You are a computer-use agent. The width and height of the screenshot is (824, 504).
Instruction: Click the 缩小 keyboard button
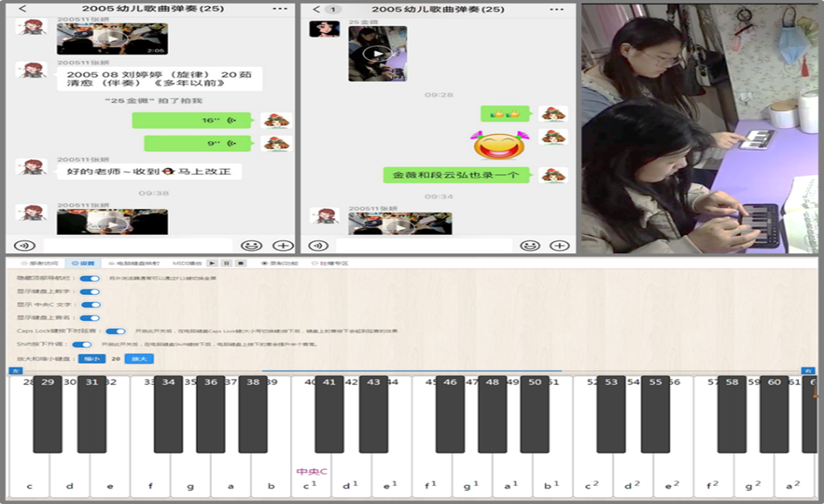tap(91, 359)
